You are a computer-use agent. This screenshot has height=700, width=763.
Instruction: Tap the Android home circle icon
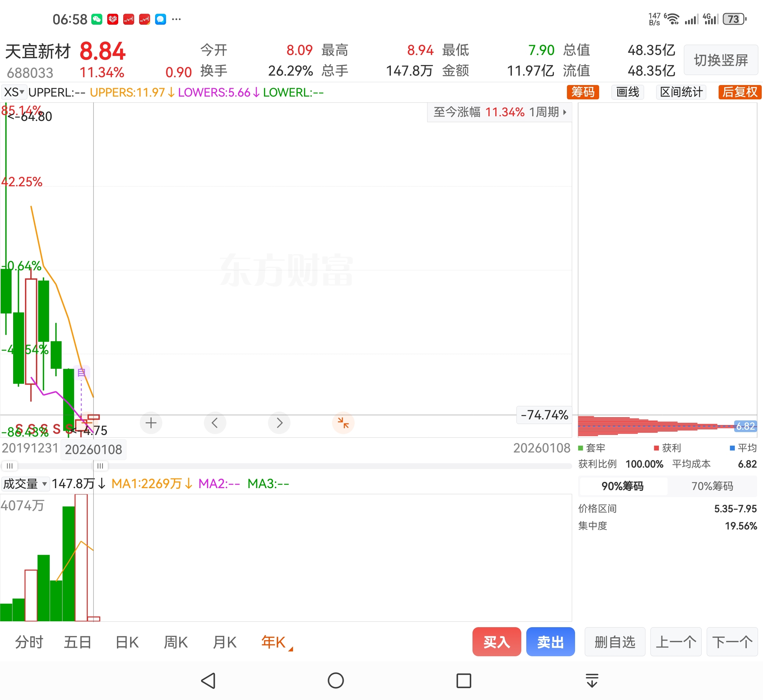point(336,681)
